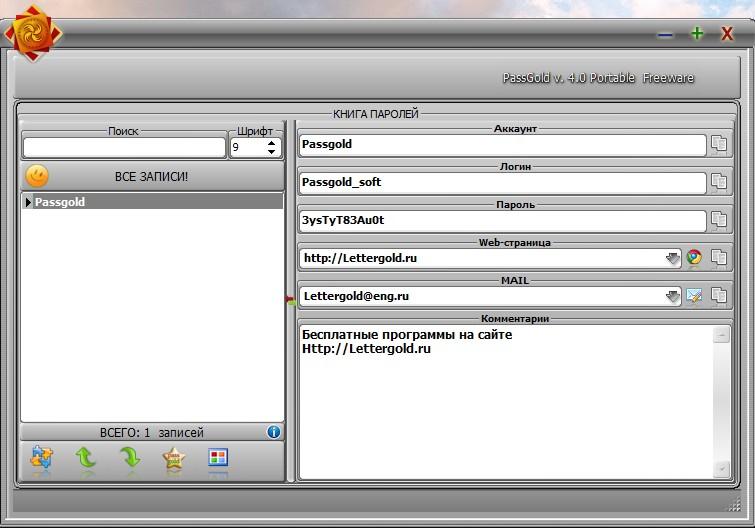Click the PassGold logo icon
755x528 pixels.
[33, 33]
